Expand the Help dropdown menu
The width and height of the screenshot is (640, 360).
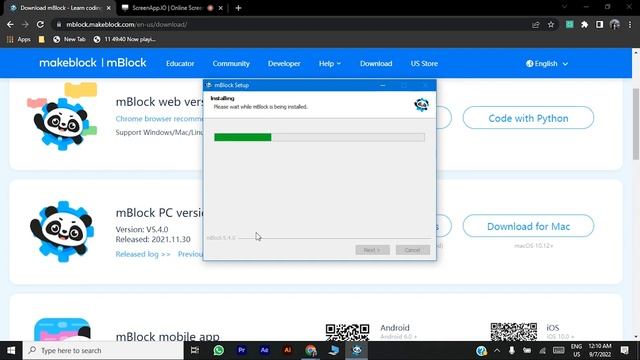[330, 64]
